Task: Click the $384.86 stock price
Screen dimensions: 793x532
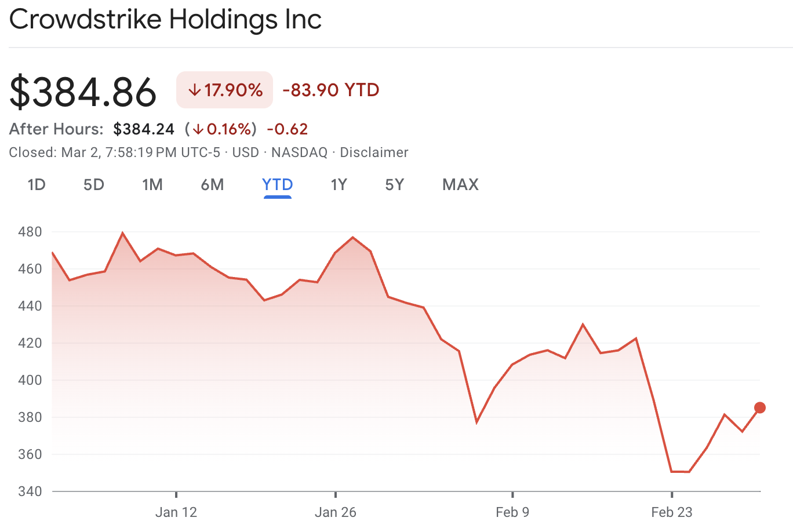Action: 83,92
